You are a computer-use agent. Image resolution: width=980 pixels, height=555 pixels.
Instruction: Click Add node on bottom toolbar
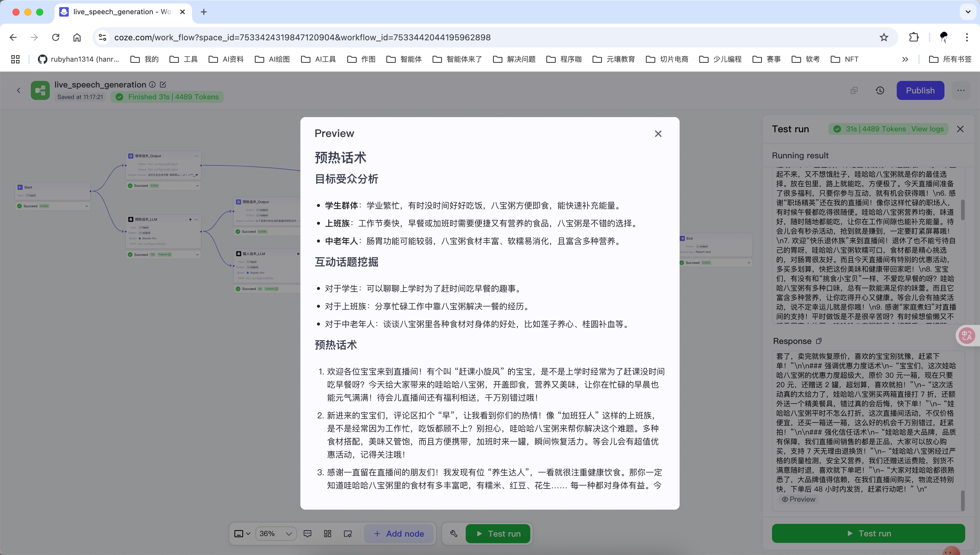[399, 533]
